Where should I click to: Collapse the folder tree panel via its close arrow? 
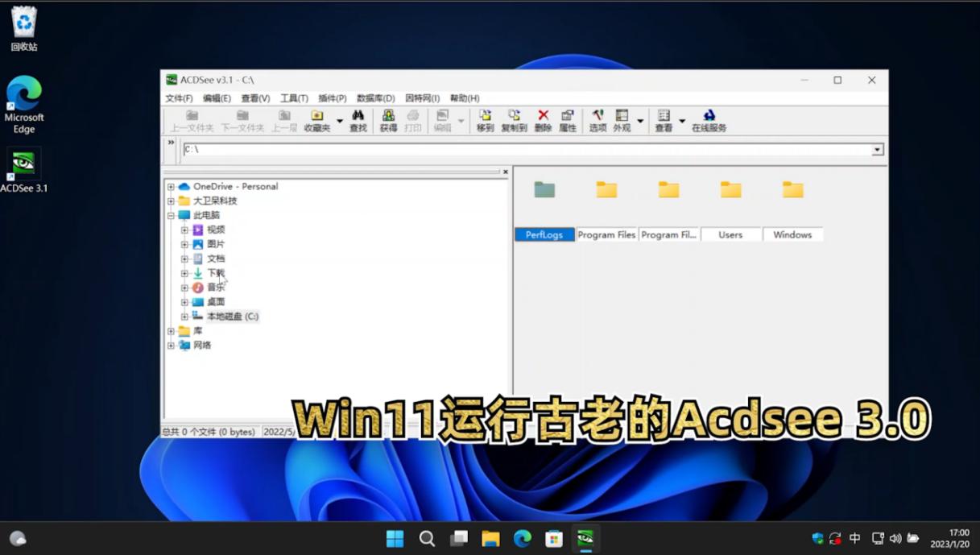[x=505, y=172]
